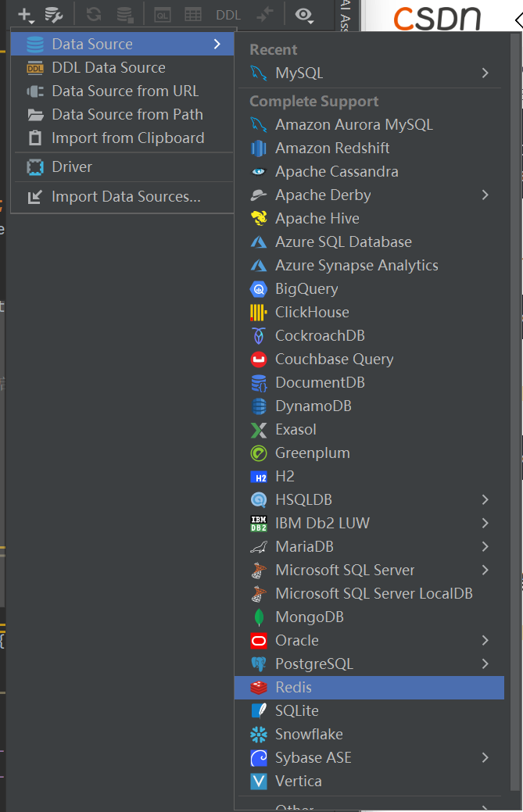Click the DocumentDB icon
This screenshot has width=523, height=812.
pyautogui.click(x=259, y=383)
